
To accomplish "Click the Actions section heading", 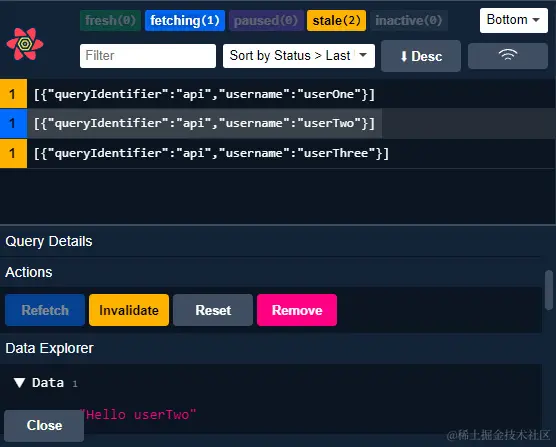I will [29, 272].
